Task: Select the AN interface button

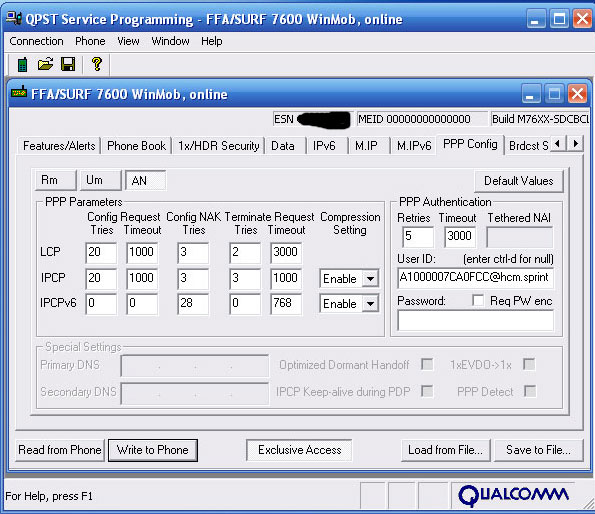Action: [145, 180]
